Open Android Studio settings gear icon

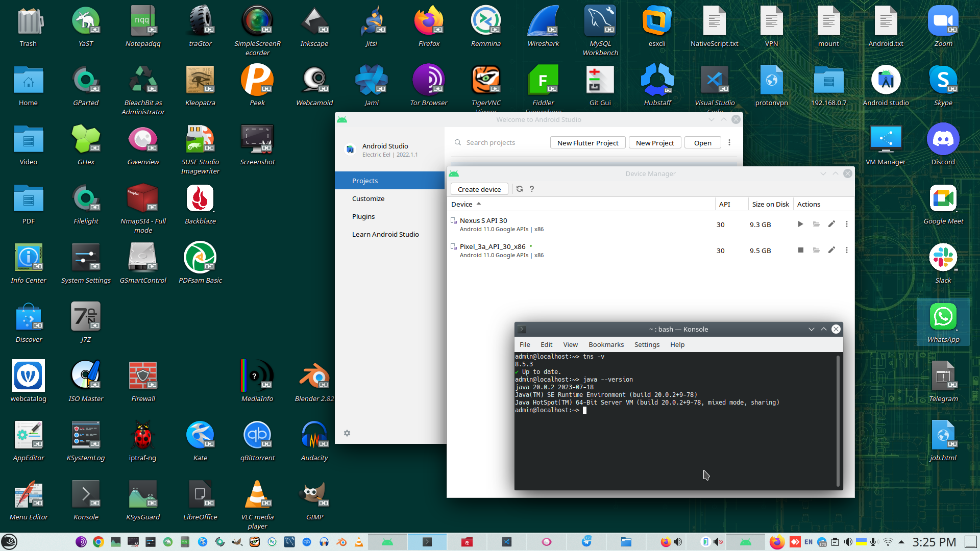point(347,433)
